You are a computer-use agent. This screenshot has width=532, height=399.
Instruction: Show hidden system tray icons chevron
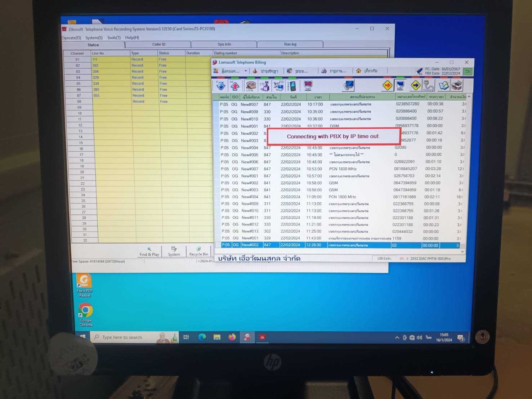pyautogui.click(x=397, y=338)
